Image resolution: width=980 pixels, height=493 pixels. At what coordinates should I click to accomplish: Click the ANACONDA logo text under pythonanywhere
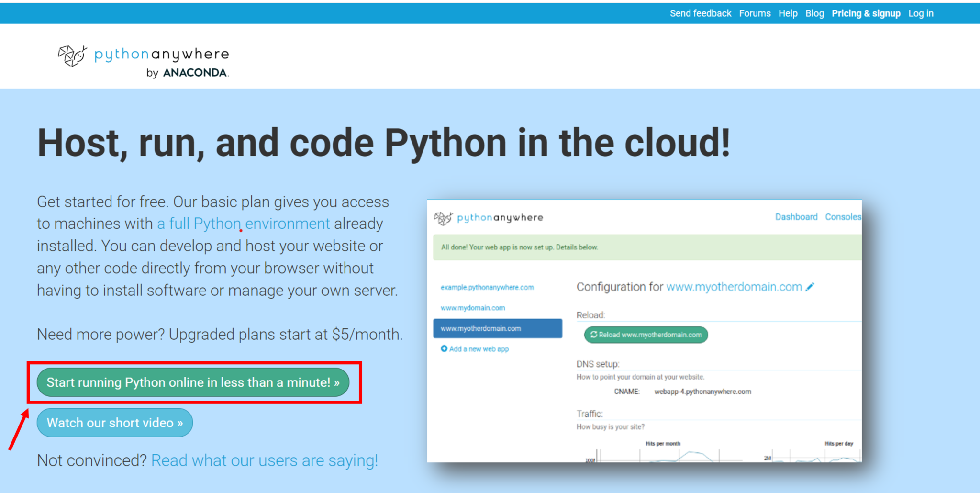196,72
